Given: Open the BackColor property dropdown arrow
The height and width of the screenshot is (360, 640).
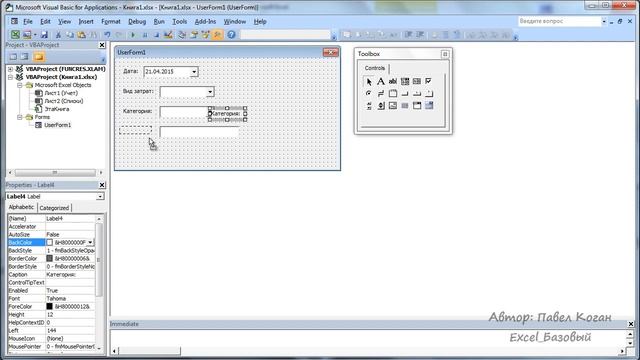Looking at the screenshot, I should click(90, 242).
